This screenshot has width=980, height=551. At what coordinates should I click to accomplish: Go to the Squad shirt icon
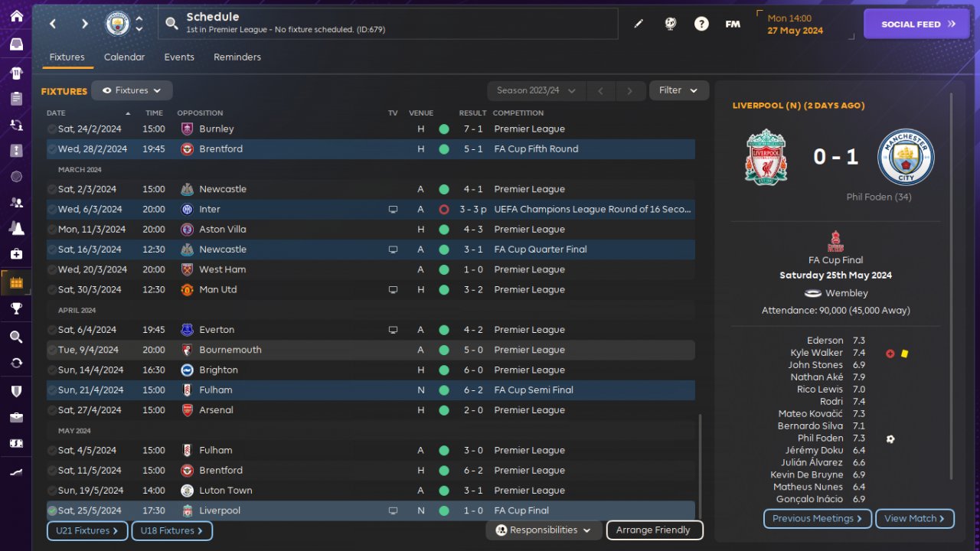(16, 73)
